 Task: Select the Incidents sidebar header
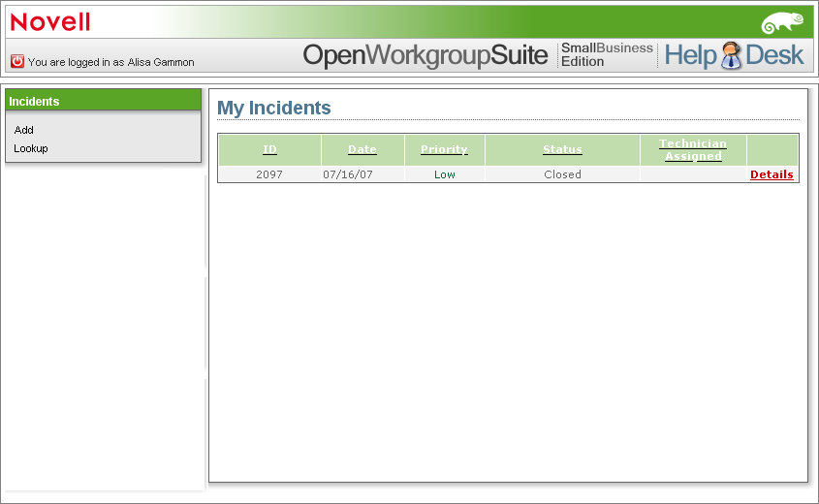coord(103,100)
